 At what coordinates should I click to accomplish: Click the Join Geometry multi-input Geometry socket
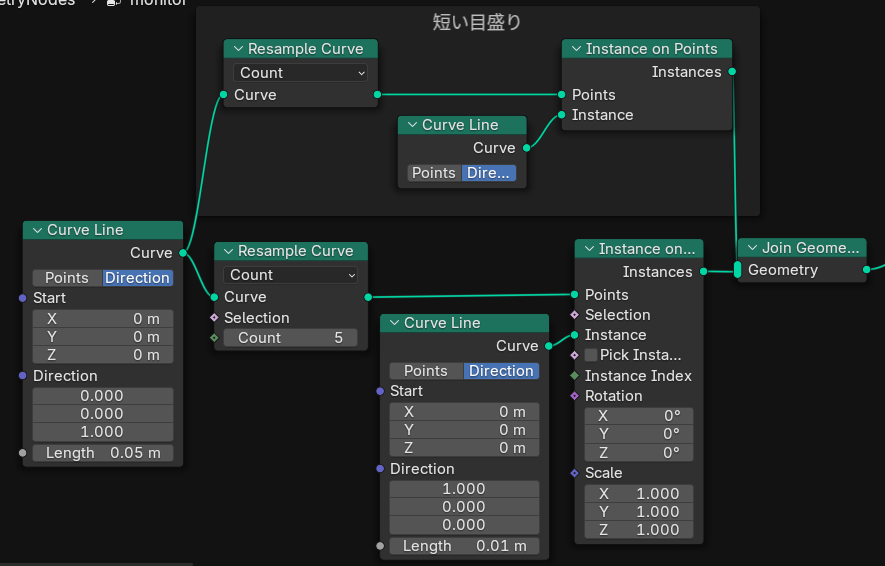pos(738,270)
